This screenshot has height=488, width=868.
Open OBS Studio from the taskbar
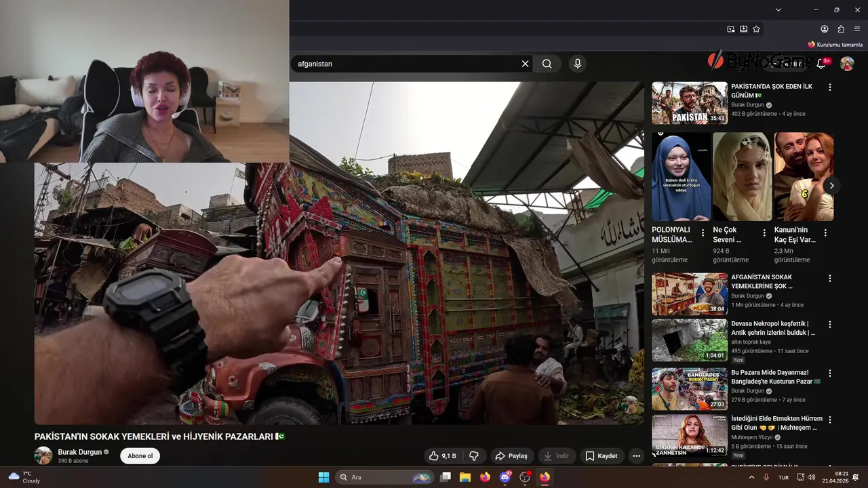tap(524, 477)
